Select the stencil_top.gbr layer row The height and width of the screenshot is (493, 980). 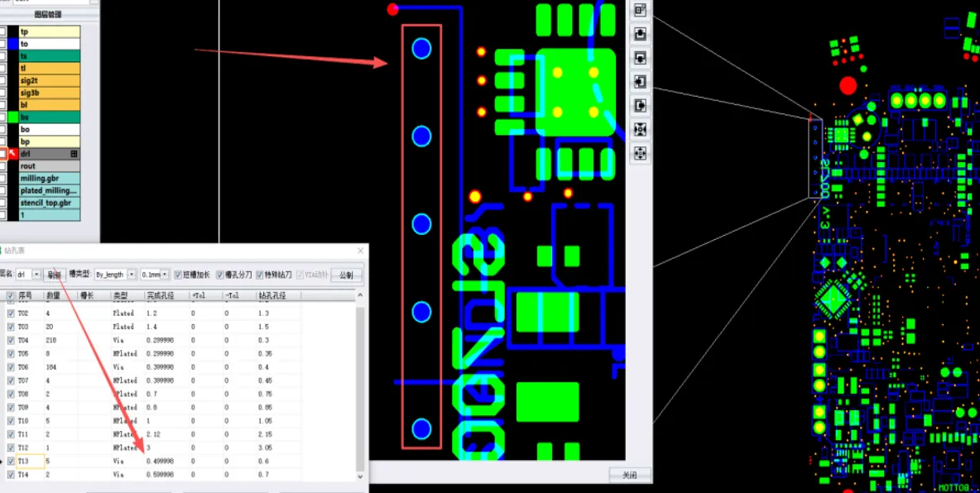(x=50, y=203)
